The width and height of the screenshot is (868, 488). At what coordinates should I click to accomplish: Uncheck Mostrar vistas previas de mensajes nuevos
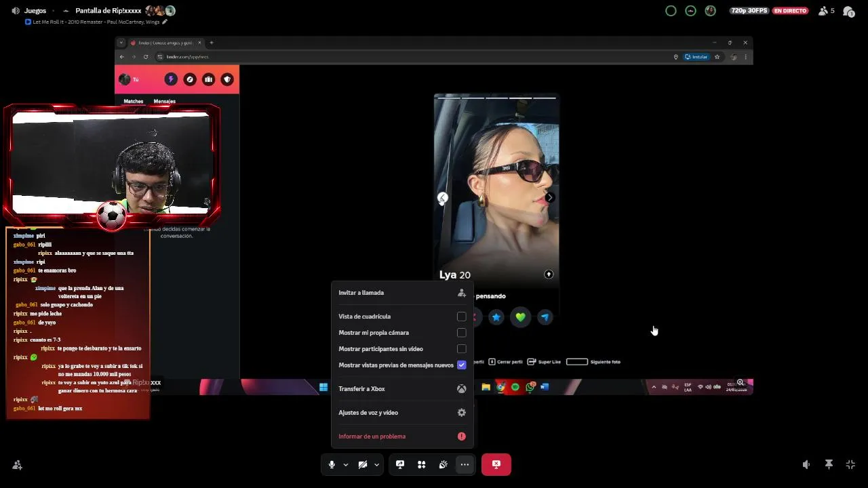click(462, 365)
